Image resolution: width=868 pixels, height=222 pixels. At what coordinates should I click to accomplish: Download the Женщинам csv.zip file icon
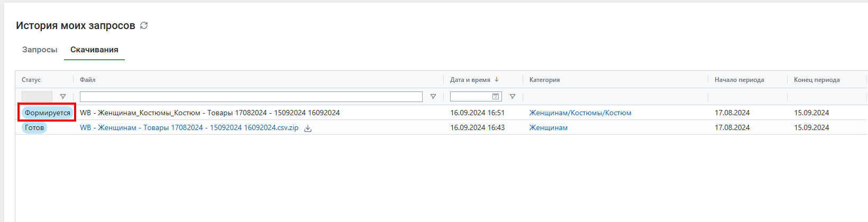(x=308, y=128)
